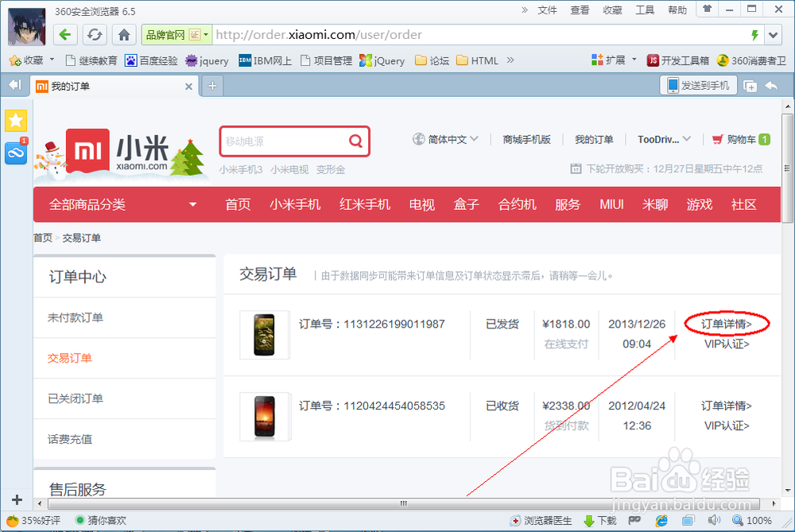This screenshot has width=795, height=532.
Task: Open the 文件 menu
Action: [x=547, y=10]
